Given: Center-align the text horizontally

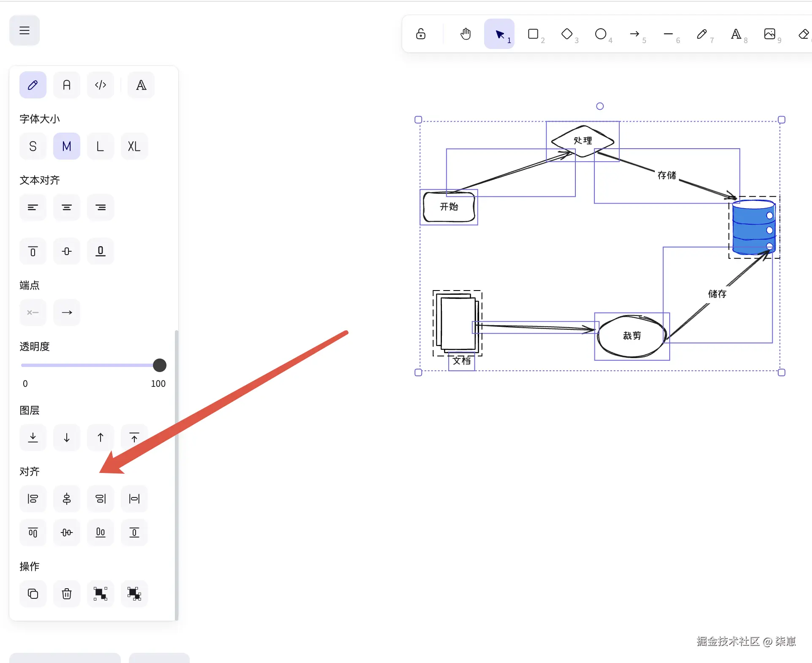Looking at the screenshot, I should [x=67, y=207].
